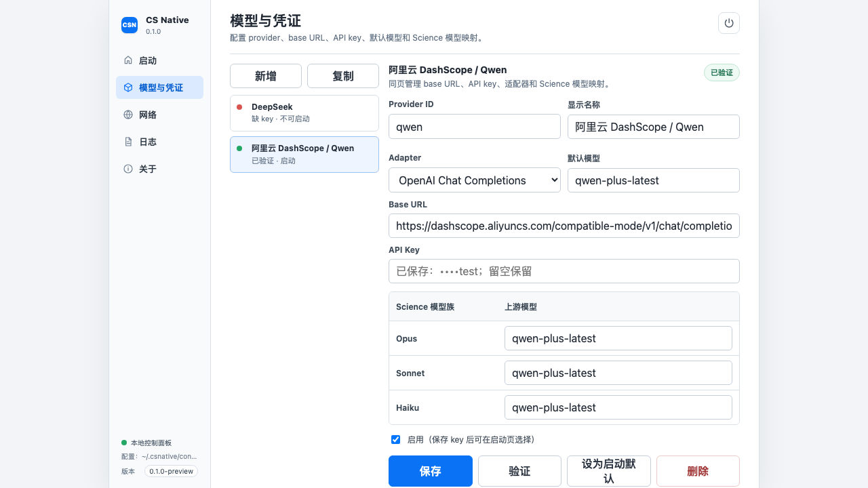Image resolution: width=868 pixels, height=488 pixels.
Task: Click the Haiku row label
Action: pos(408,407)
